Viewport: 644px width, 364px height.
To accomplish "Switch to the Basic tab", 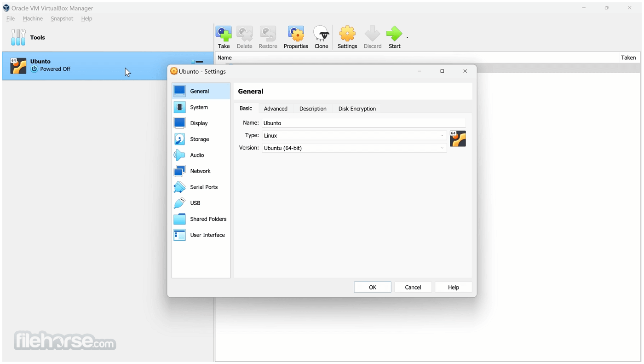I will (x=246, y=108).
